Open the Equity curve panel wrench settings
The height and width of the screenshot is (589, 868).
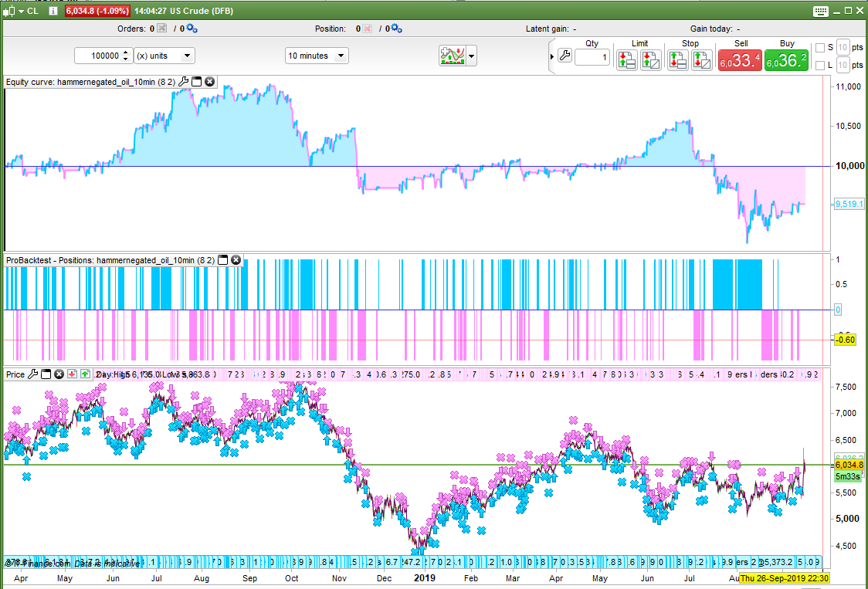click(x=183, y=81)
